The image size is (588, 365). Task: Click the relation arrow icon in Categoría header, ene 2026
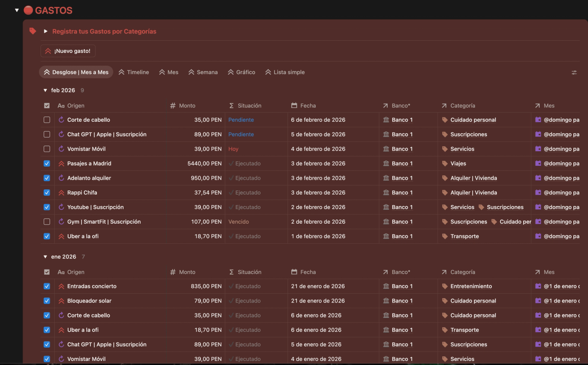click(x=444, y=272)
